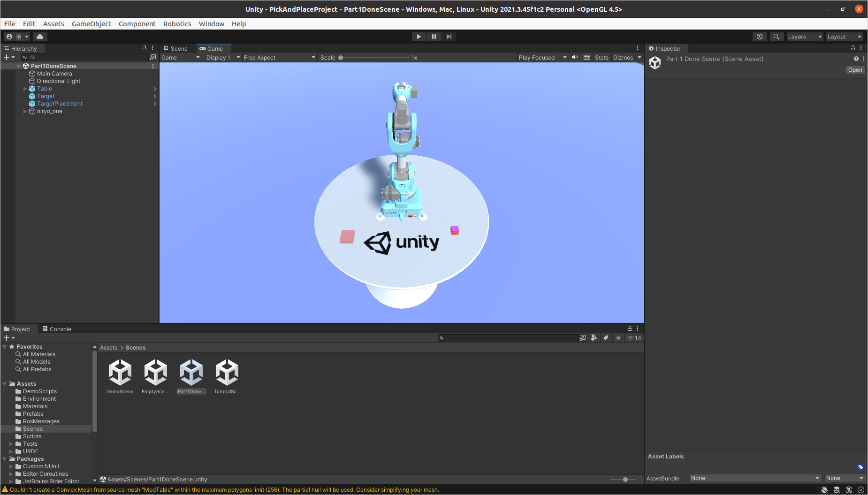
Task: Click the Pause button in toolbar
Action: [434, 37]
